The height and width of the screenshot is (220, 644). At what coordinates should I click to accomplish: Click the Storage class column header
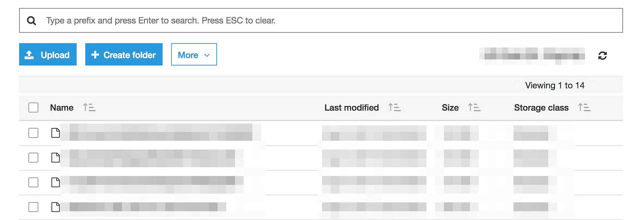pos(541,108)
